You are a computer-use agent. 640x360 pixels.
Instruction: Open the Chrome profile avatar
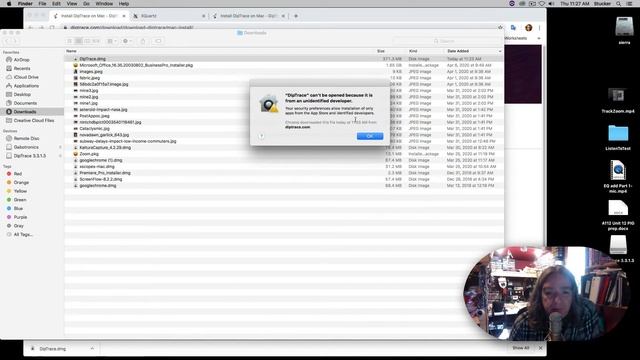[529, 28]
